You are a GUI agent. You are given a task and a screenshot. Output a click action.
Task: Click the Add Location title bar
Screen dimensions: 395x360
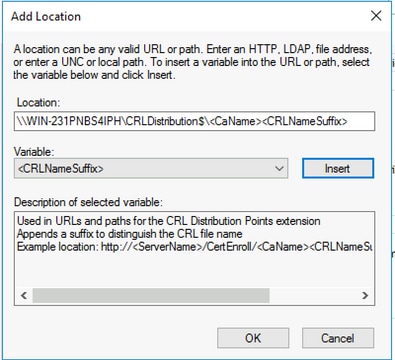187,16
